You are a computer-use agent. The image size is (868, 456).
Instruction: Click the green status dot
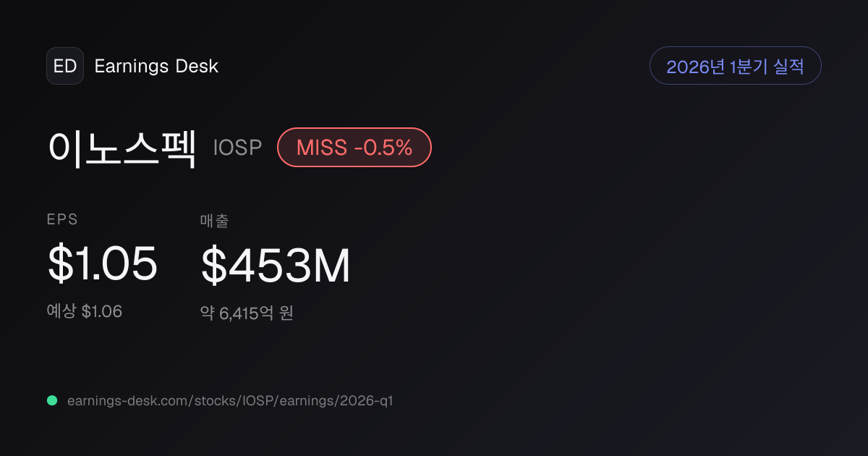(x=52, y=400)
